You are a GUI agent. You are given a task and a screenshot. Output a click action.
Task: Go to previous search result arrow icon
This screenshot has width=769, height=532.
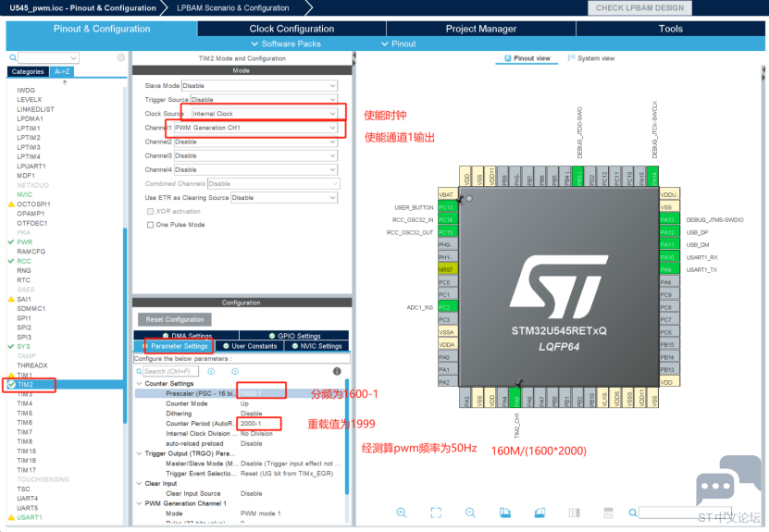(211, 371)
